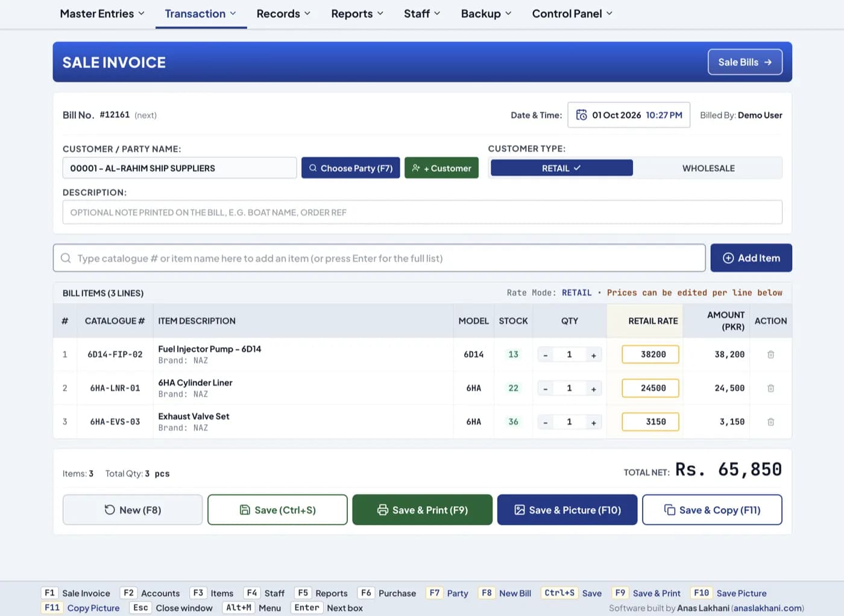Expand the Reports menu
844x616 pixels.
[357, 14]
